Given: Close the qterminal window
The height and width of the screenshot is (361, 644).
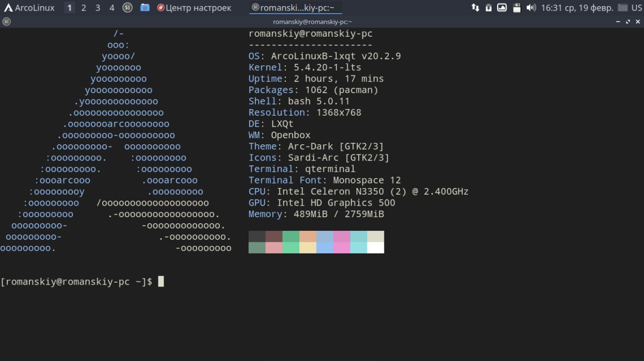Looking at the screenshot, I should pos(637,22).
